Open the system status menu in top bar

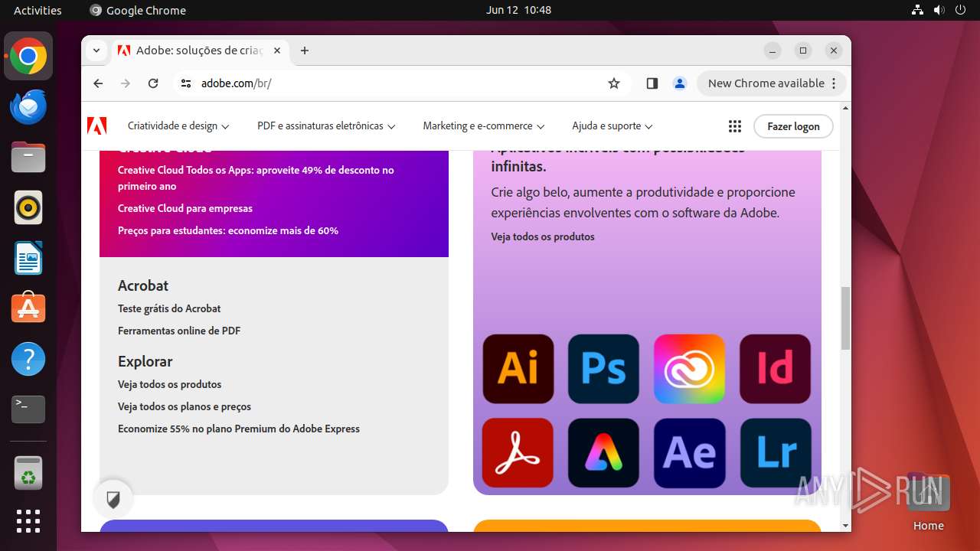(939, 10)
